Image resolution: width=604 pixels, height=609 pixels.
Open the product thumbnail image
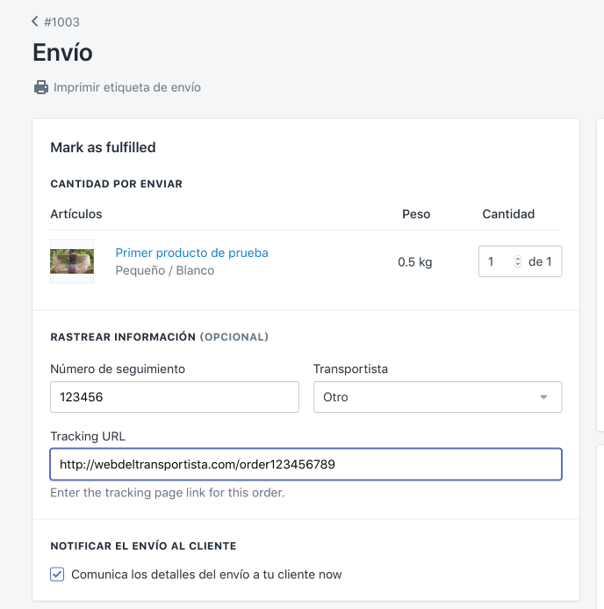pyautogui.click(x=72, y=261)
